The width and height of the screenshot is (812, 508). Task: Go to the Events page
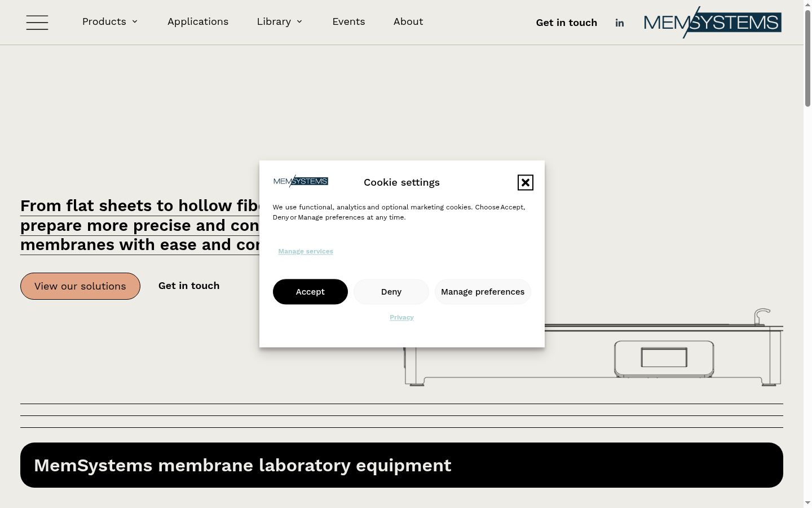click(x=348, y=21)
